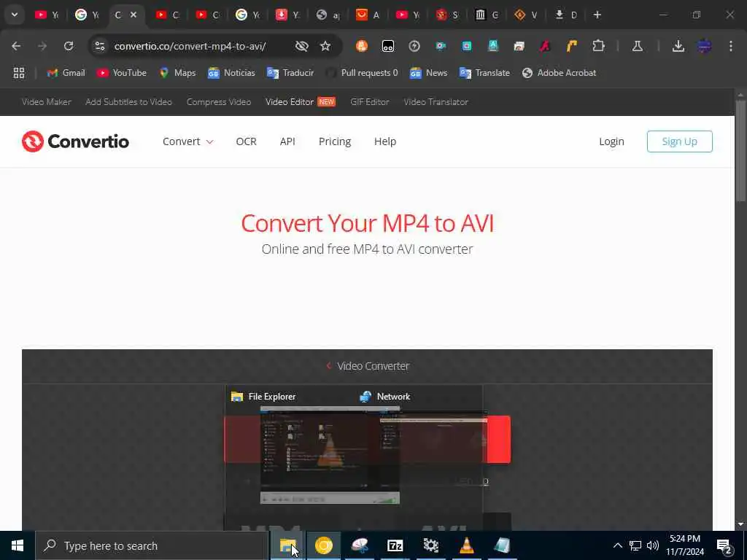The image size is (747, 560).
Task: Open the Chrome Labs flask icon
Action: coord(638,46)
